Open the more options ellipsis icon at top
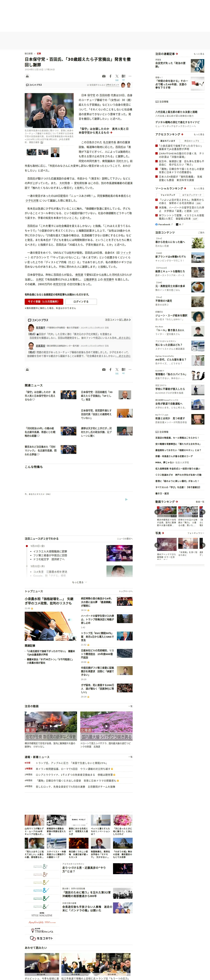Image resolution: width=210 pixels, height=980 pixels. click(x=130, y=76)
